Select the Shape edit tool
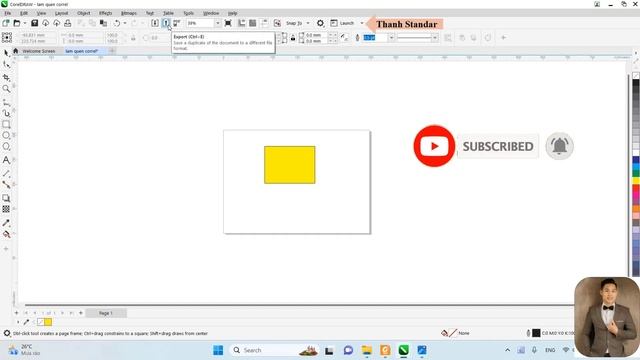640x360 pixels. pyautogui.click(x=6, y=65)
